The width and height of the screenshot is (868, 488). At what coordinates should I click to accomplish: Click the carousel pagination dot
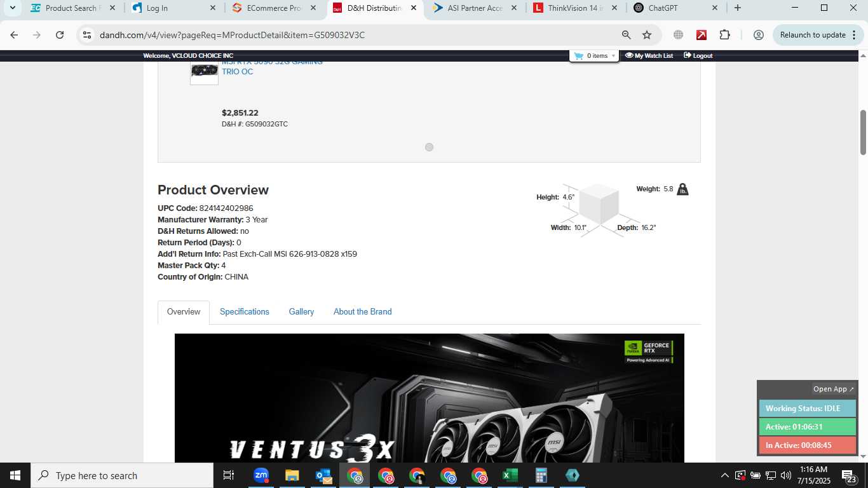click(x=429, y=147)
